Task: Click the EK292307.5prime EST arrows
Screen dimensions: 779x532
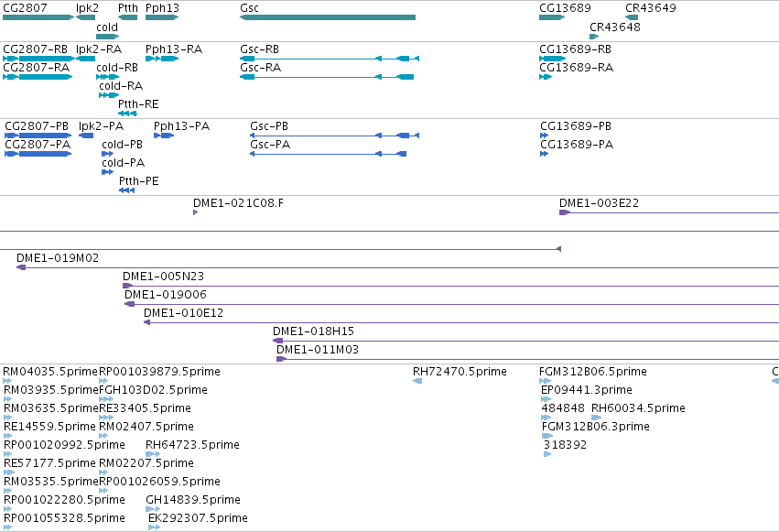Action: pyautogui.click(x=154, y=527)
